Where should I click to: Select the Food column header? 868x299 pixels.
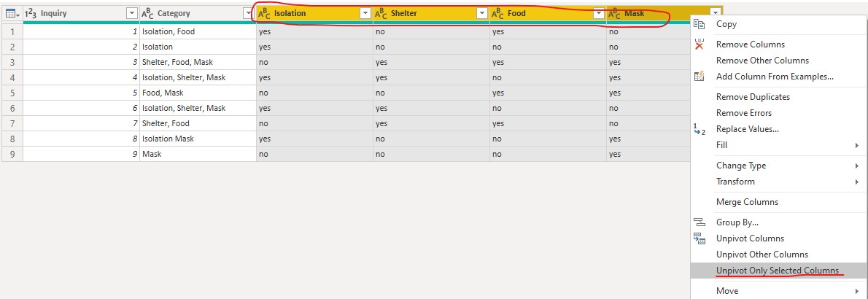pos(548,14)
